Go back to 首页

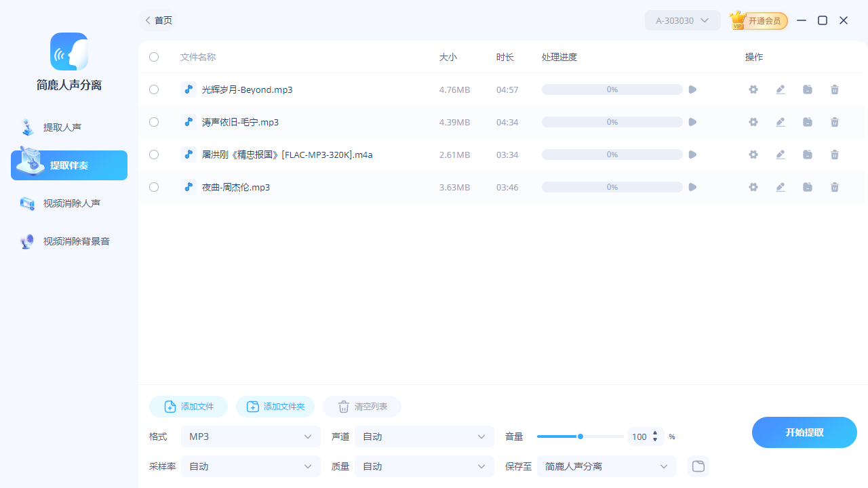tap(158, 20)
